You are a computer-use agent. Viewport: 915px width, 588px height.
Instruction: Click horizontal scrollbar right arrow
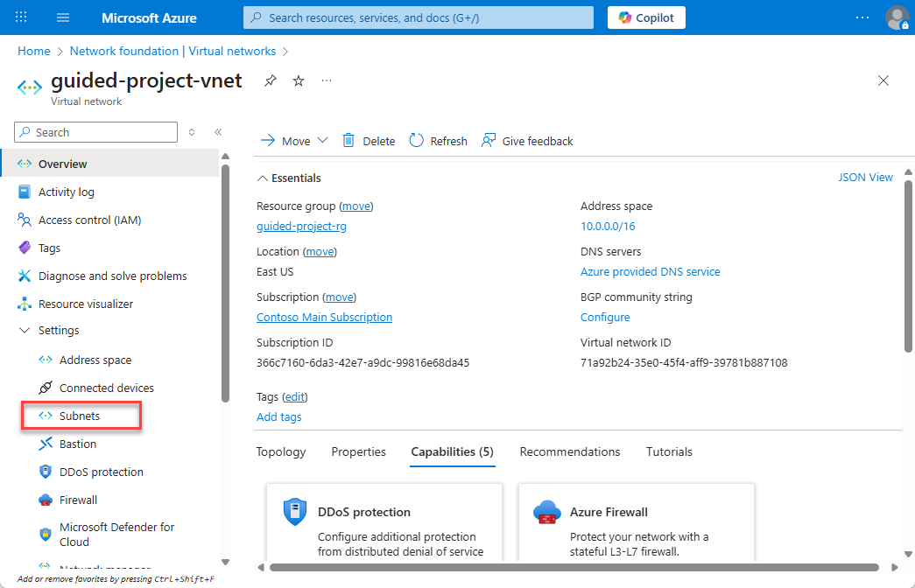click(x=895, y=568)
